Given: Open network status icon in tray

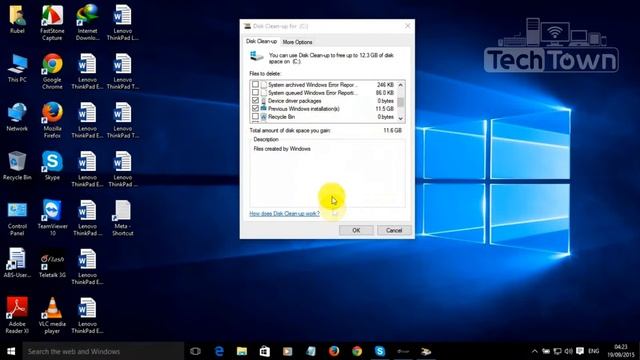Looking at the screenshot, I should pyautogui.click(x=557, y=351).
